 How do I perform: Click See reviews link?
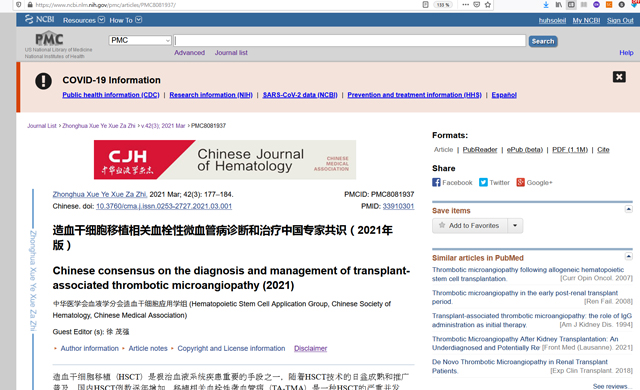[x=612, y=386]
